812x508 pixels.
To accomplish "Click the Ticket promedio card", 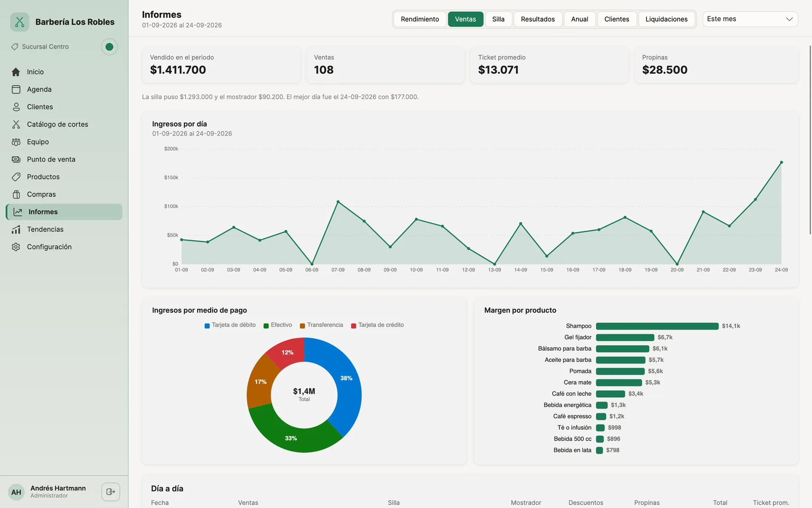I will point(549,65).
